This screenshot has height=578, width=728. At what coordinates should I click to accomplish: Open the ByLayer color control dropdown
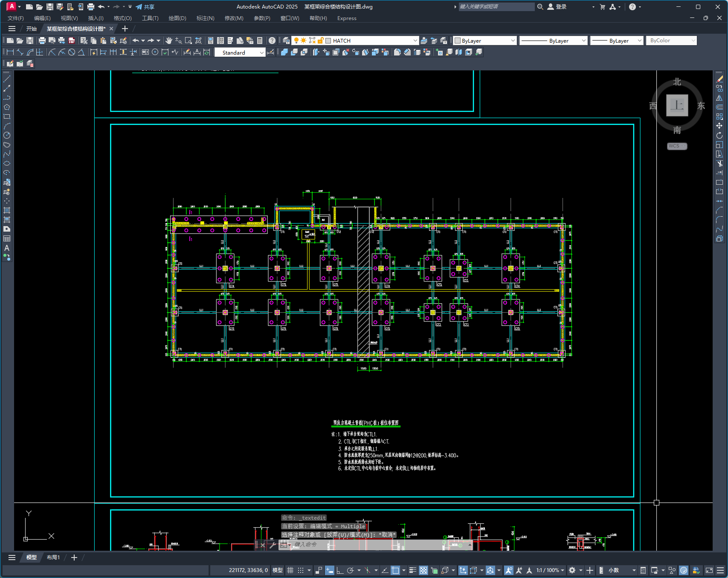pos(513,41)
